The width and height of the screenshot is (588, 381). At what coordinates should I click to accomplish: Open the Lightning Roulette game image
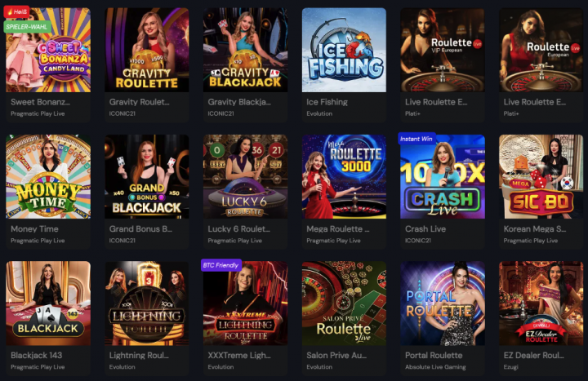(147, 303)
